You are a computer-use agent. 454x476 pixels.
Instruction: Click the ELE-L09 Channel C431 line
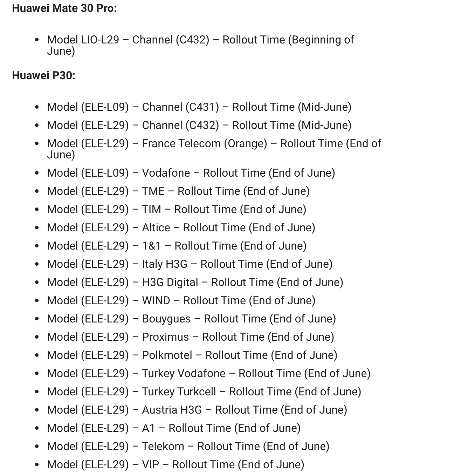click(x=199, y=107)
